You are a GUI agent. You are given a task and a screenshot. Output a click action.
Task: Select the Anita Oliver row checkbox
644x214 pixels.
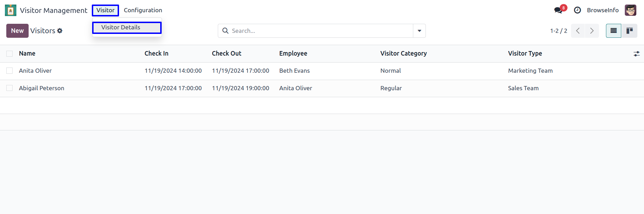pyautogui.click(x=9, y=71)
